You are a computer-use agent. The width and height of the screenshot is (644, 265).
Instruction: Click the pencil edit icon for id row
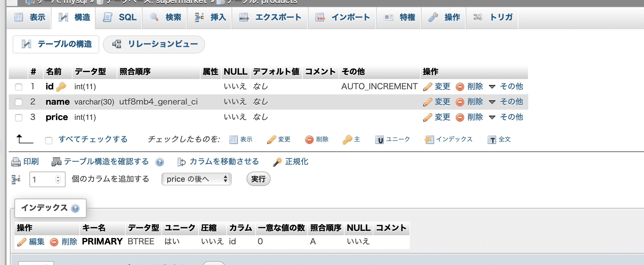click(x=427, y=87)
